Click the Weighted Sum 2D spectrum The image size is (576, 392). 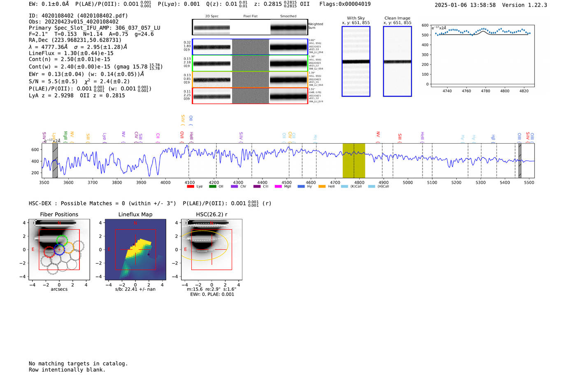tap(250, 28)
